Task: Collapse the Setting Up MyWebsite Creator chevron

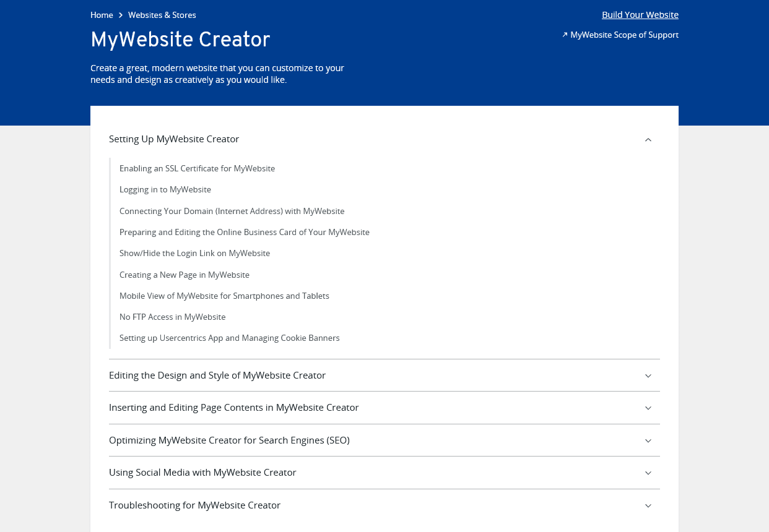Action: click(x=648, y=140)
